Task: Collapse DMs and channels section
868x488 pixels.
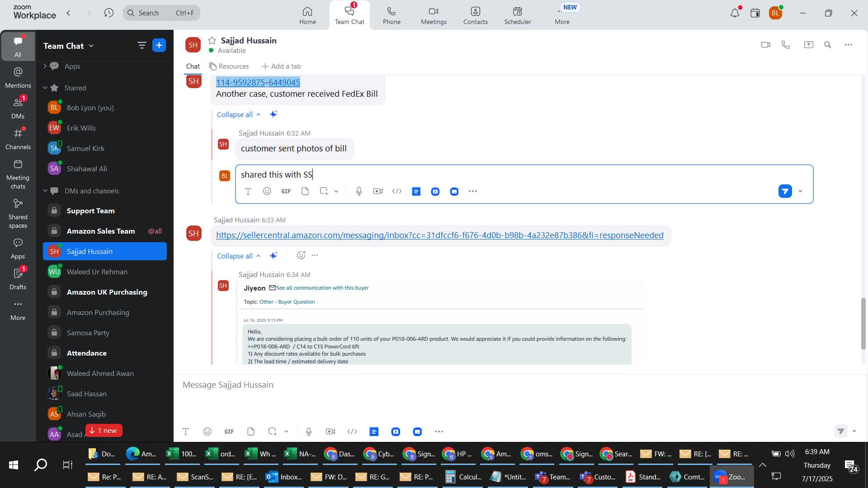Action: pyautogui.click(x=45, y=191)
